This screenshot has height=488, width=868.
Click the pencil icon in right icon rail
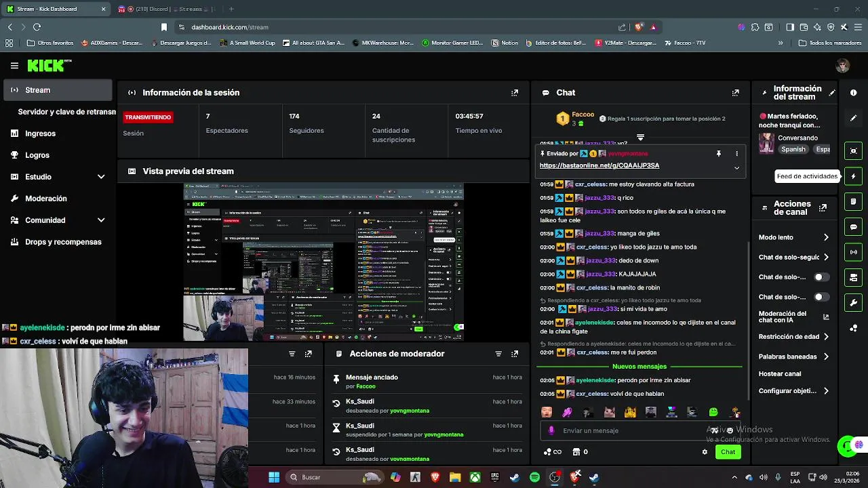(854, 118)
